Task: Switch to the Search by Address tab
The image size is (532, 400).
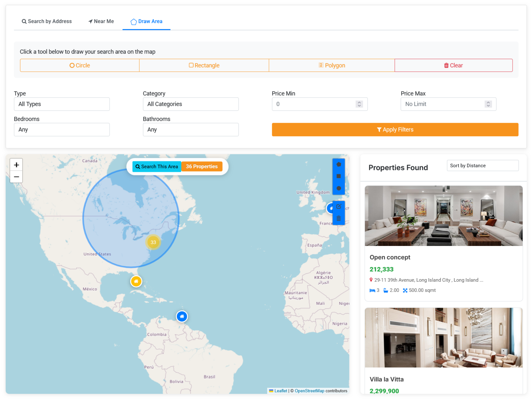Action: click(47, 21)
